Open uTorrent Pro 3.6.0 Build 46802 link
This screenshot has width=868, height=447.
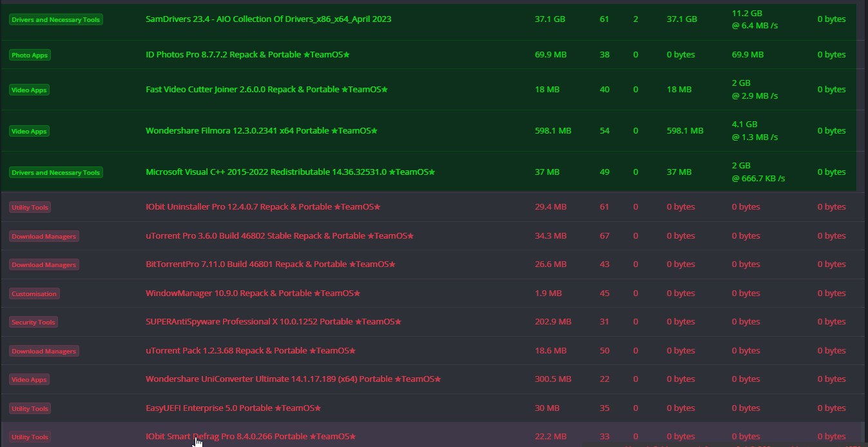(280, 236)
